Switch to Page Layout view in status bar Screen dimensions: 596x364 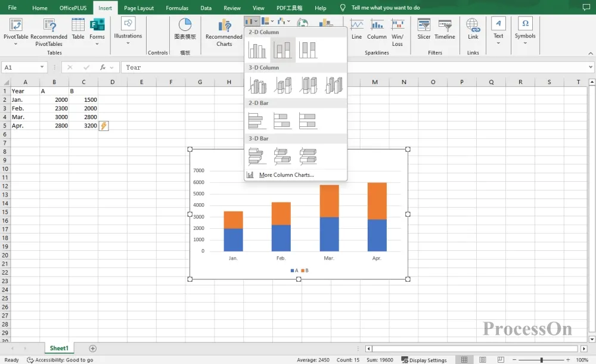483,359
